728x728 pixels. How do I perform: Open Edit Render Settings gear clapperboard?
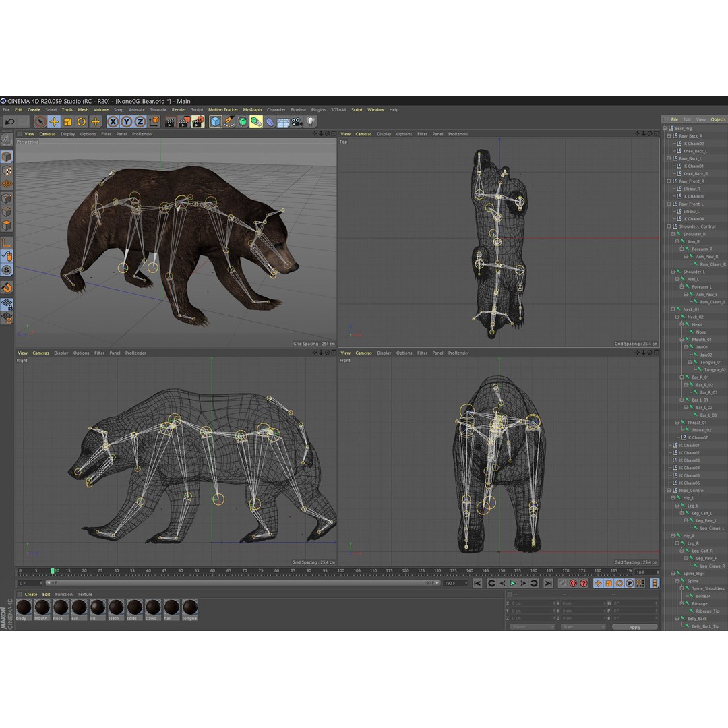(x=198, y=121)
